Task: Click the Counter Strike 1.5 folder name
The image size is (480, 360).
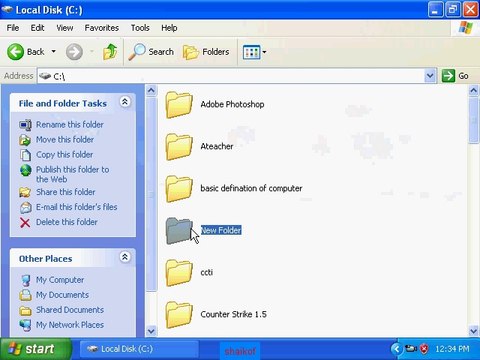Action: tap(233, 314)
